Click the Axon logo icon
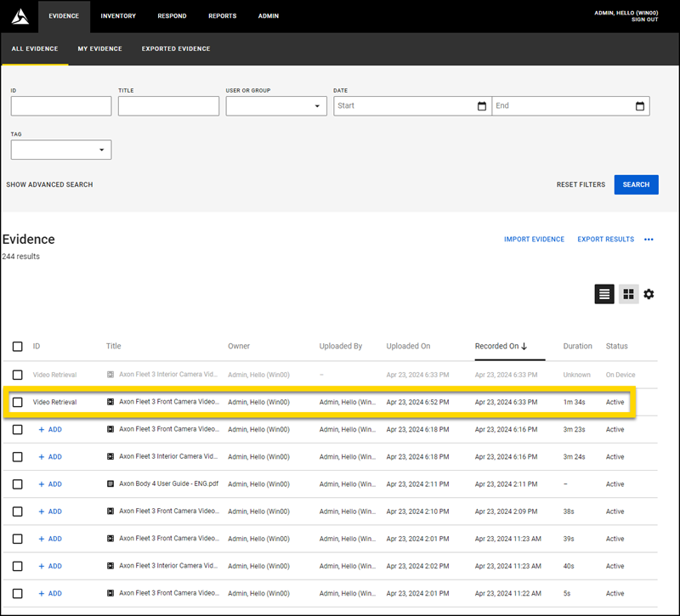This screenshot has height=616, width=680. point(20,17)
